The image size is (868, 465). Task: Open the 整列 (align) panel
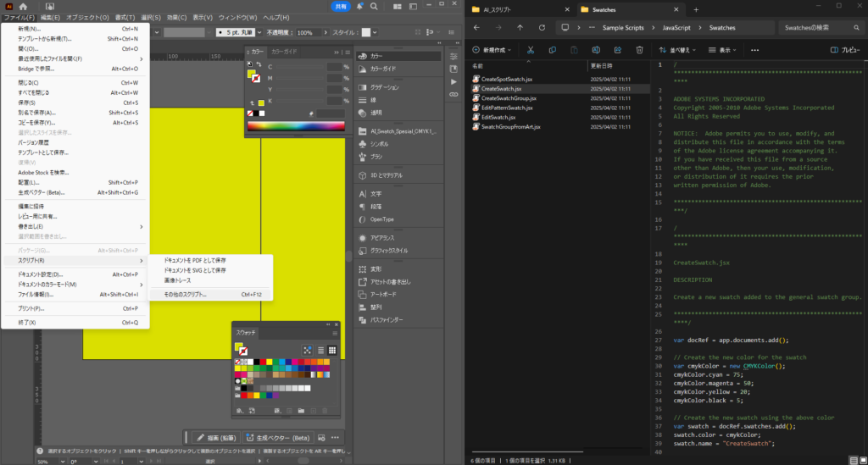398,307
